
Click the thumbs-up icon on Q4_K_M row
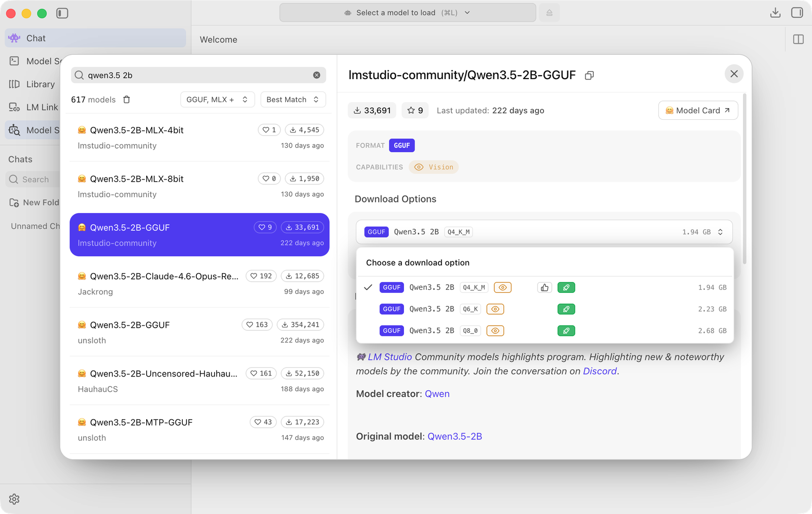click(545, 288)
